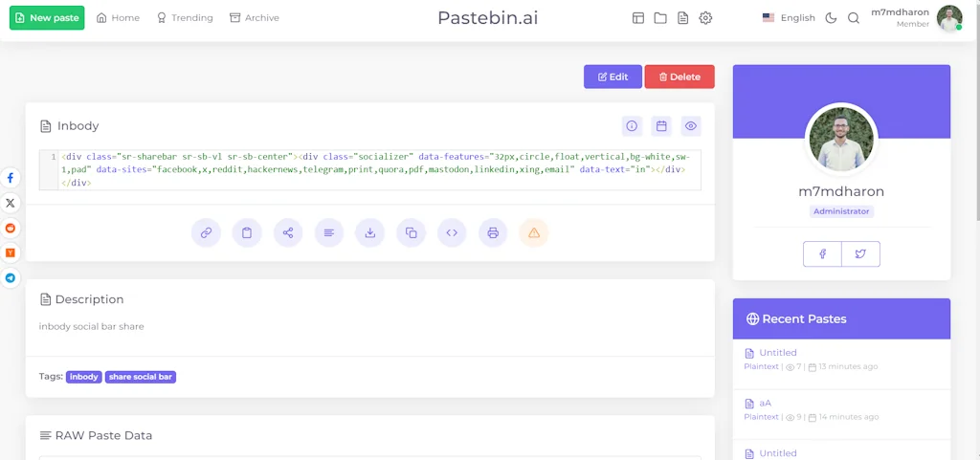This screenshot has height=460, width=980.
Task: Clone the paste with duplicate icon
Action: [x=412, y=232]
